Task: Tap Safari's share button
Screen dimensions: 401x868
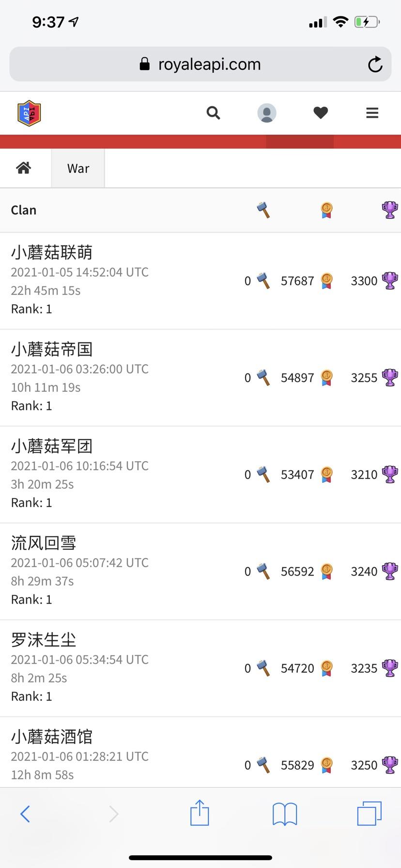Action: tap(200, 813)
